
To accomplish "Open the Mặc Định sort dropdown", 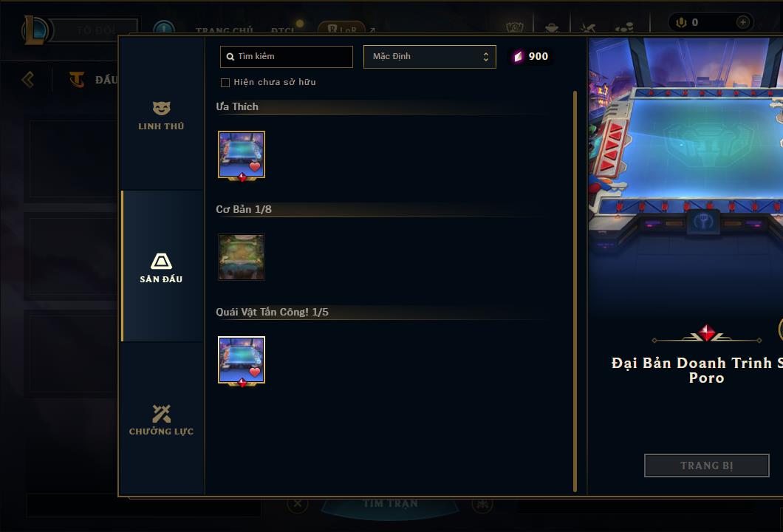I will point(429,56).
